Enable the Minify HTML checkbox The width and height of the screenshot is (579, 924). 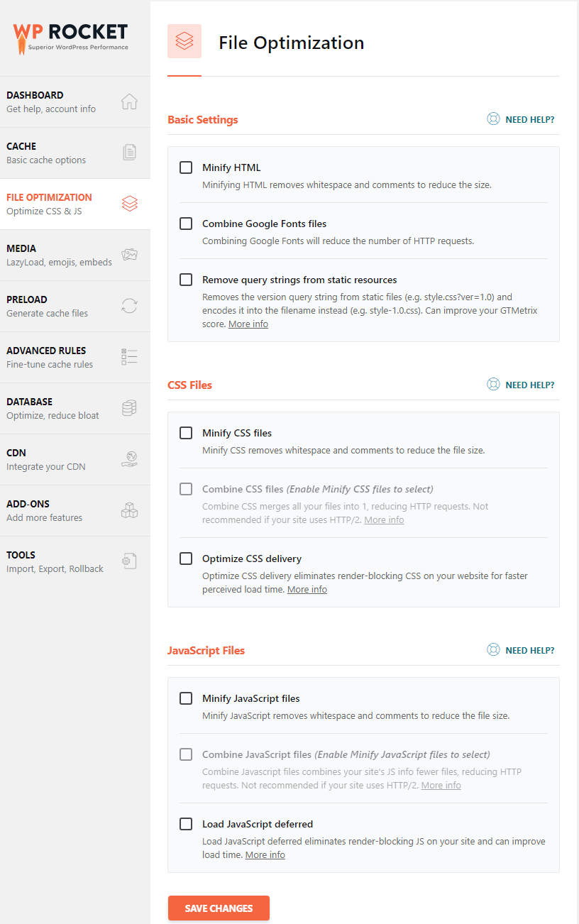[186, 167]
